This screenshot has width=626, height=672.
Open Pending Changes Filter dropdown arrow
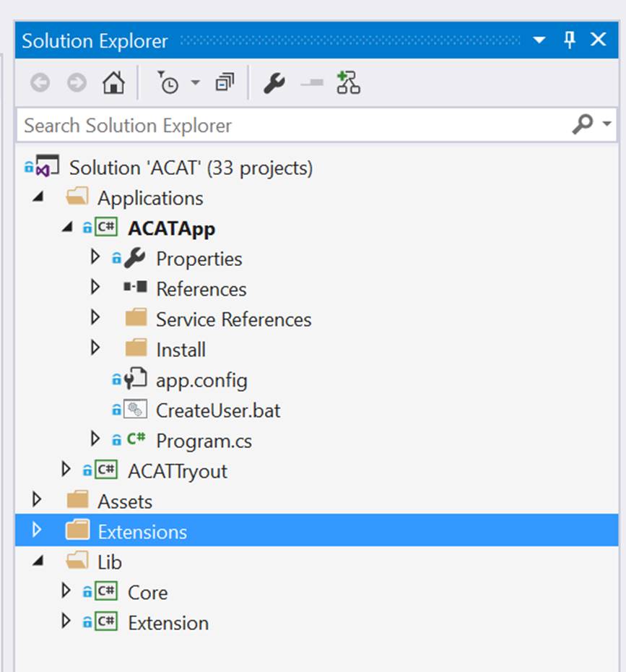tap(196, 83)
